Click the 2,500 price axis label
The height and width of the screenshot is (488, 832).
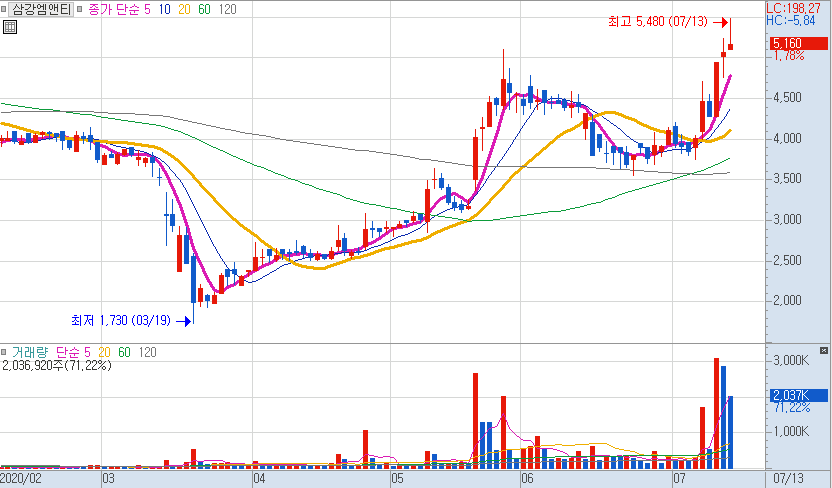[787, 260]
